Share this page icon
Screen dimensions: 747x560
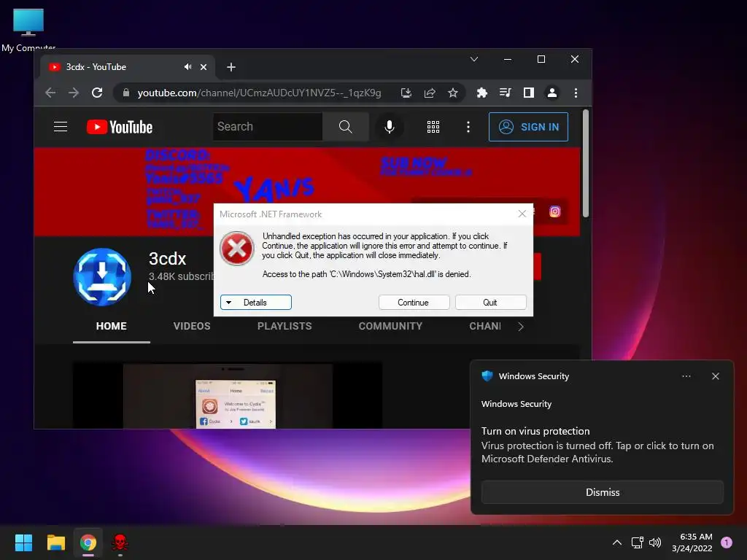click(x=430, y=93)
